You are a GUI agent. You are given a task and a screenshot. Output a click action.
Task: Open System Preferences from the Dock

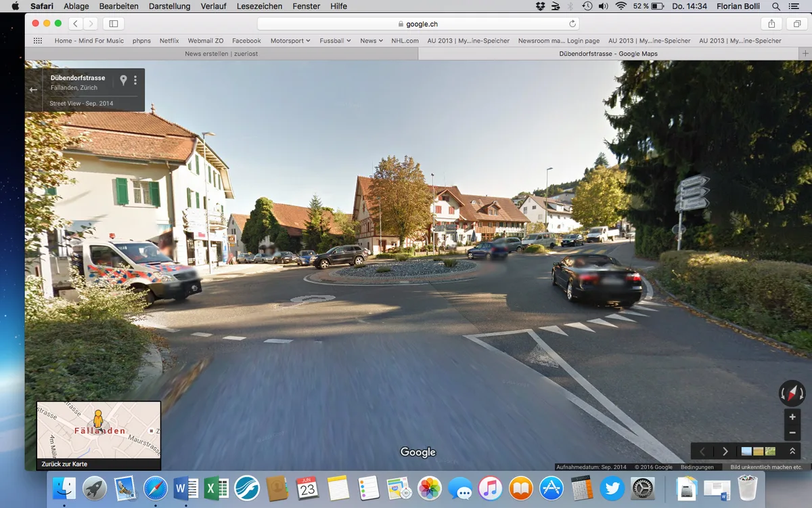pyautogui.click(x=642, y=488)
